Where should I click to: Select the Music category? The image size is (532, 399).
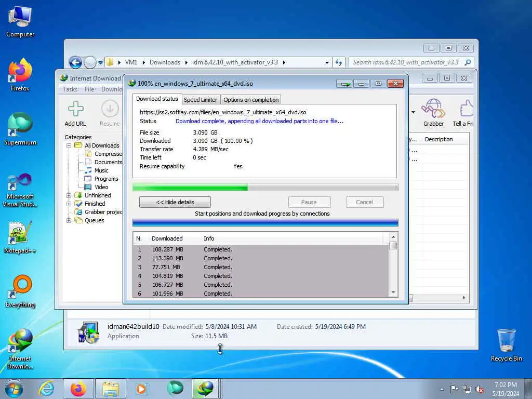pos(97,170)
